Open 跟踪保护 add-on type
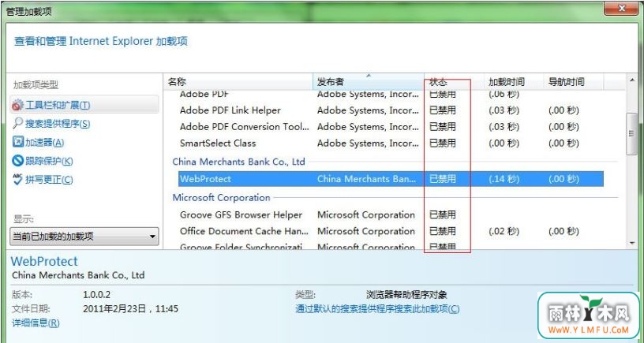 (49, 161)
